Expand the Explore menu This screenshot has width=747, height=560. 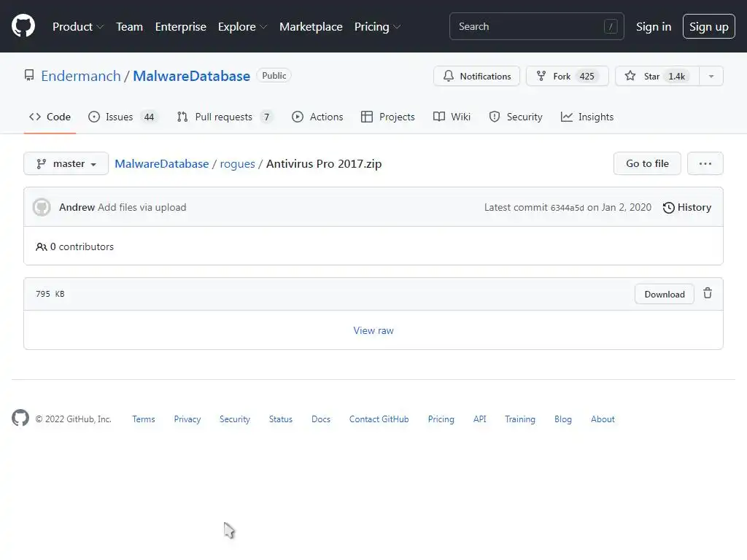(242, 27)
